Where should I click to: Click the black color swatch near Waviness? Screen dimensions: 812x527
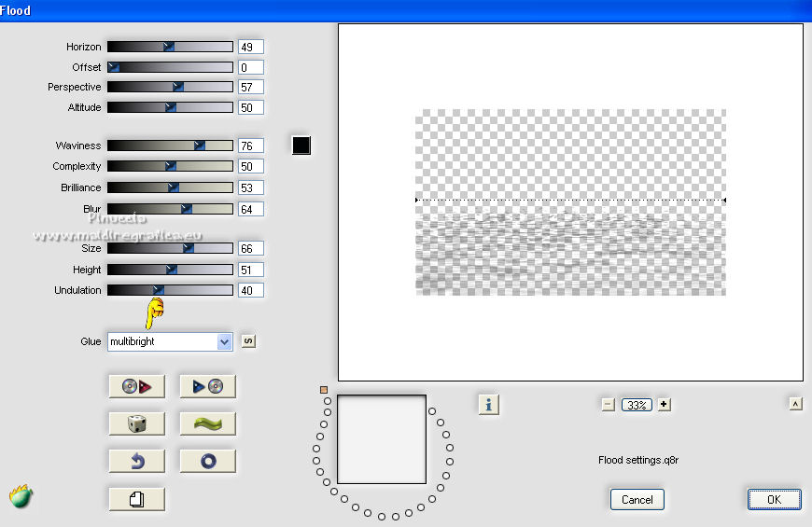pyautogui.click(x=301, y=146)
